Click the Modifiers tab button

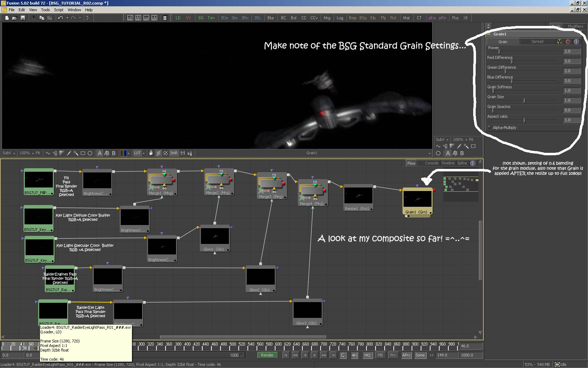tap(575, 26)
